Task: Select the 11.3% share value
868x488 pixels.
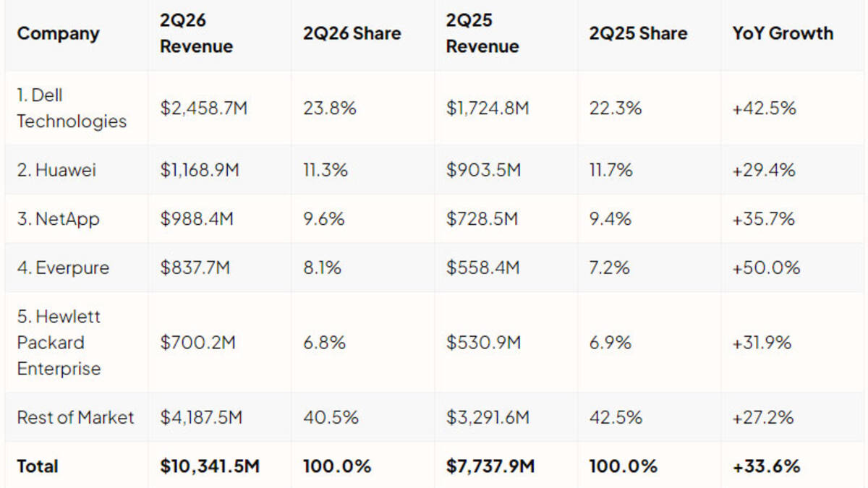Action: tap(325, 170)
